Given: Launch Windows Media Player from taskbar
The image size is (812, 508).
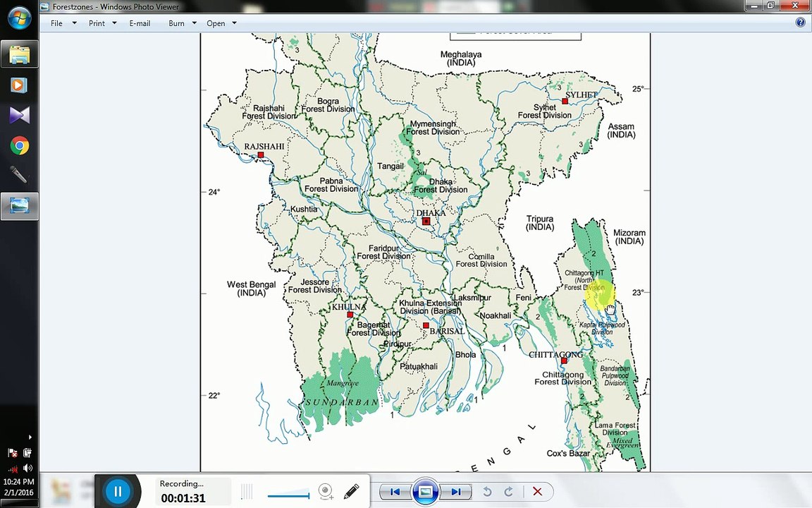Looking at the screenshot, I should pos(19,85).
